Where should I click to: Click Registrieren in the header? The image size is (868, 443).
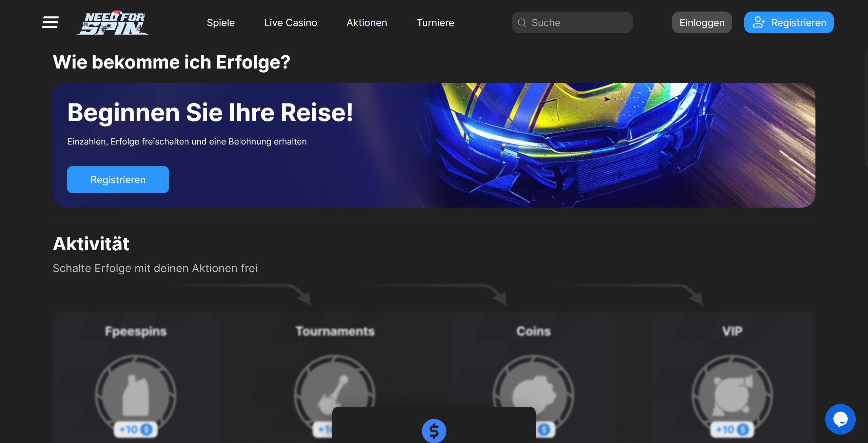click(x=789, y=22)
